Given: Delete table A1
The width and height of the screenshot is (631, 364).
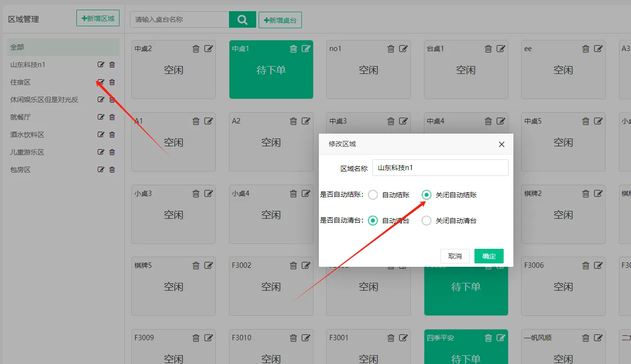Looking at the screenshot, I should [x=196, y=121].
